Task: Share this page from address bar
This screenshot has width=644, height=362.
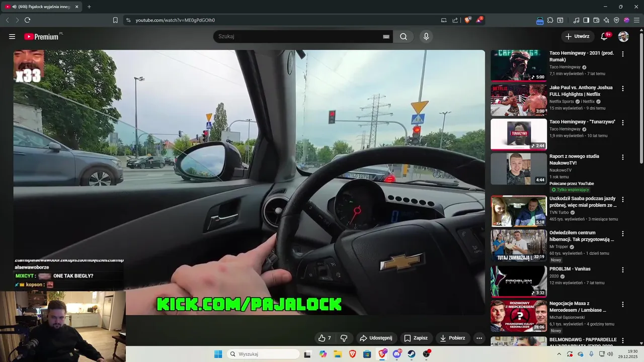Action: pyautogui.click(x=455, y=20)
